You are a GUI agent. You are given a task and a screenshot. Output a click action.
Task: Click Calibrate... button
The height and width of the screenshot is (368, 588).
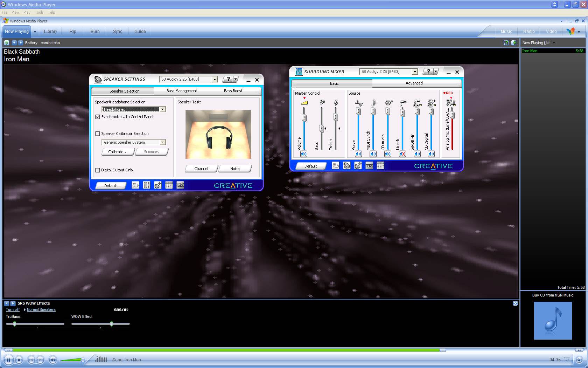[118, 152]
